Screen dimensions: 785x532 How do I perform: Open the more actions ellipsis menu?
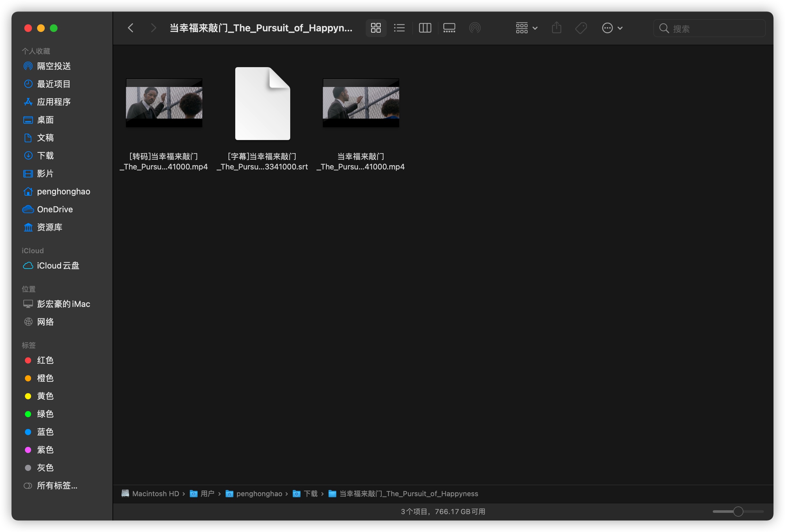coord(612,28)
